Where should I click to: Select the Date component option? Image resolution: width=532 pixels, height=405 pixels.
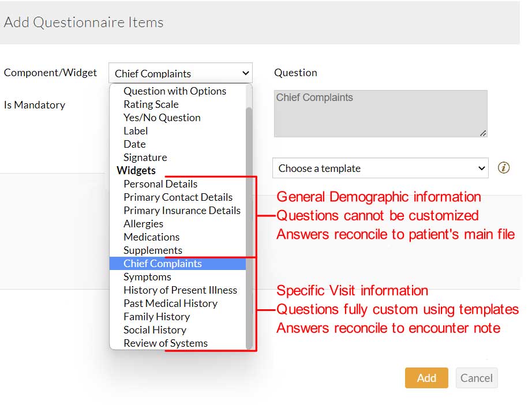tap(134, 144)
